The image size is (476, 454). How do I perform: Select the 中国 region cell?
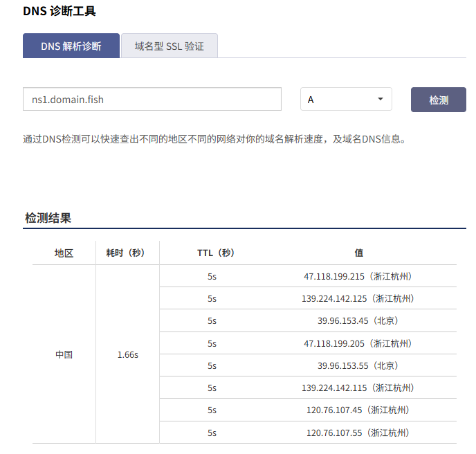pyautogui.click(x=64, y=354)
